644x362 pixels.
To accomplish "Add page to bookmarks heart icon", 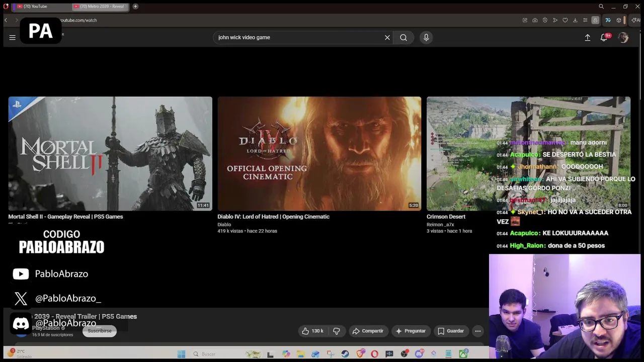I will pyautogui.click(x=565, y=20).
